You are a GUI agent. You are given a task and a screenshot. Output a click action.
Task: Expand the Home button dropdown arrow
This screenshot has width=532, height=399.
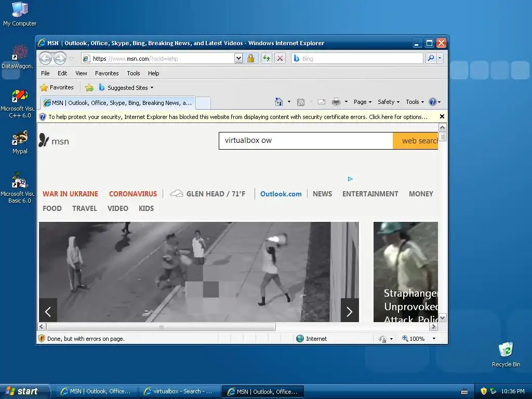tap(289, 102)
